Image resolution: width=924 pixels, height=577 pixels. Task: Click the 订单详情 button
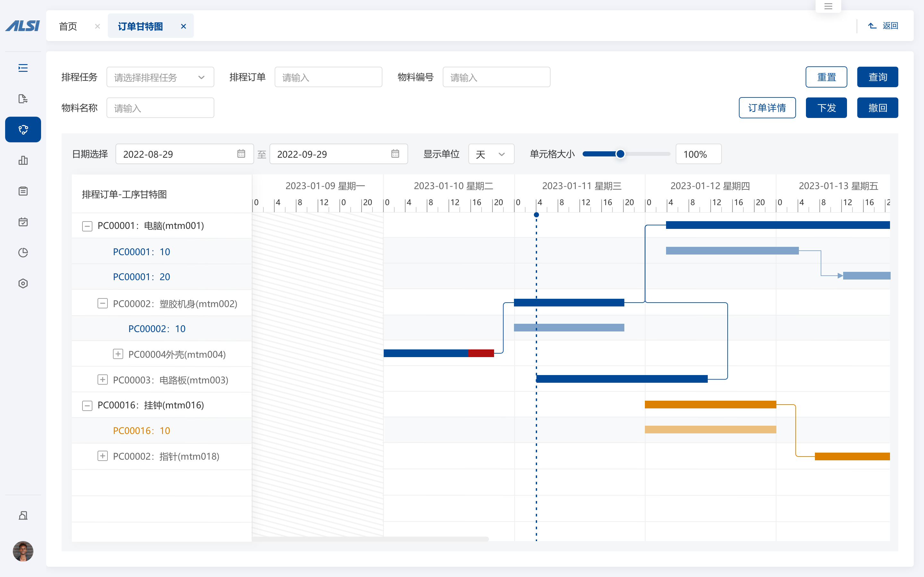(x=767, y=108)
